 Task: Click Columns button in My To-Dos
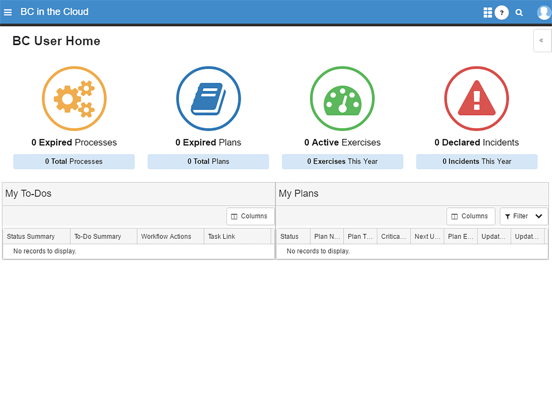(x=250, y=216)
